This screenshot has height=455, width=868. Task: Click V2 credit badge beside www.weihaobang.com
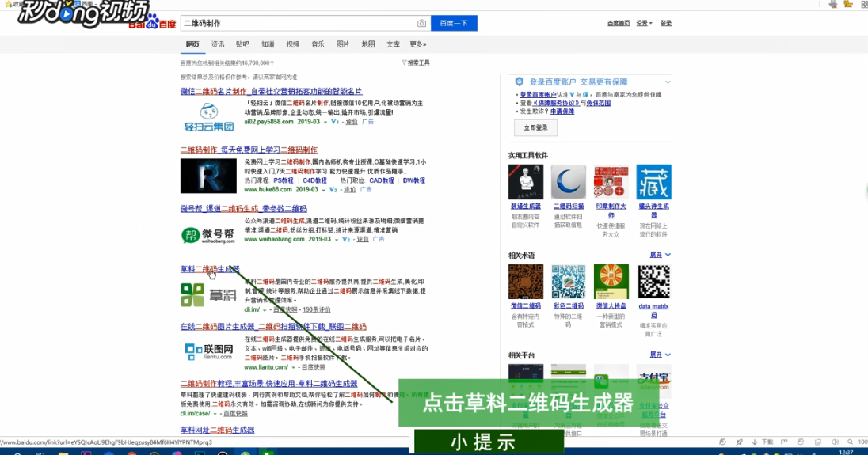coord(346,240)
